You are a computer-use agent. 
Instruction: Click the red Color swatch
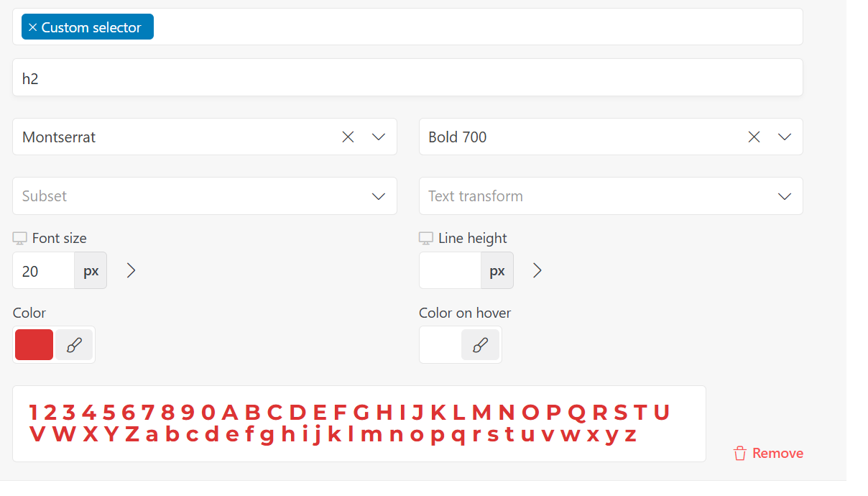click(x=34, y=345)
